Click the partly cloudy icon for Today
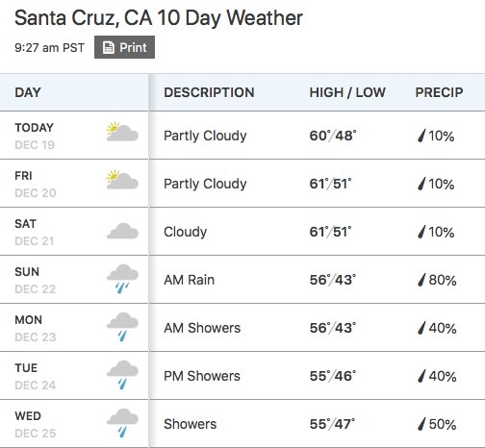The height and width of the screenshot is (448, 485). click(122, 132)
